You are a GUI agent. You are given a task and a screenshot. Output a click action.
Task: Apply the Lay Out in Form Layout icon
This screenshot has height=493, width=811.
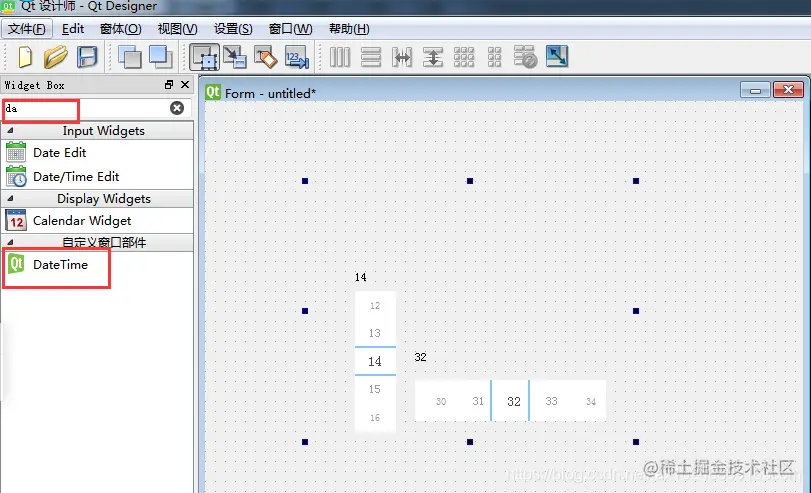pos(494,57)
